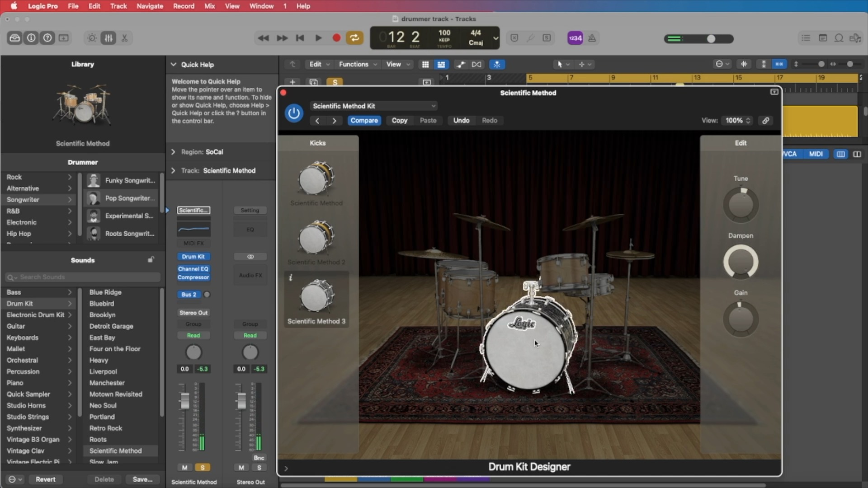Click the Dampen knob
The width and height of the screenshot is (868, 488).
(741, 262)
